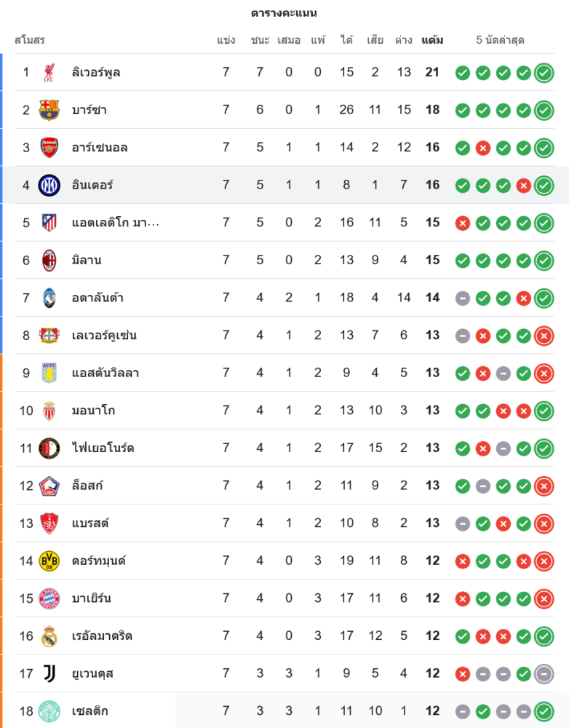
Task: Click the Real Madrid crest icon
Action: tap(49, 636)
